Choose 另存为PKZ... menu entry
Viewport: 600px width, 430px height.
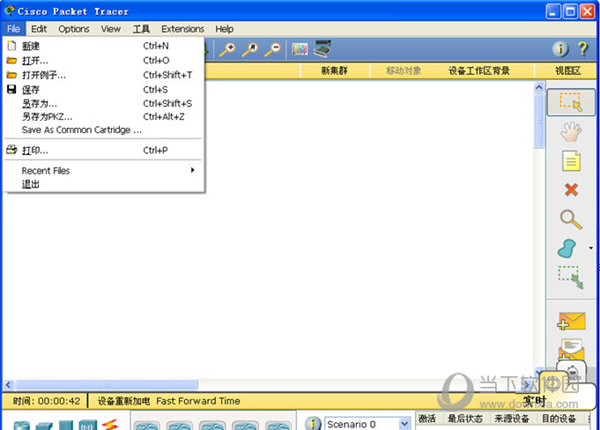pos(103,117)
